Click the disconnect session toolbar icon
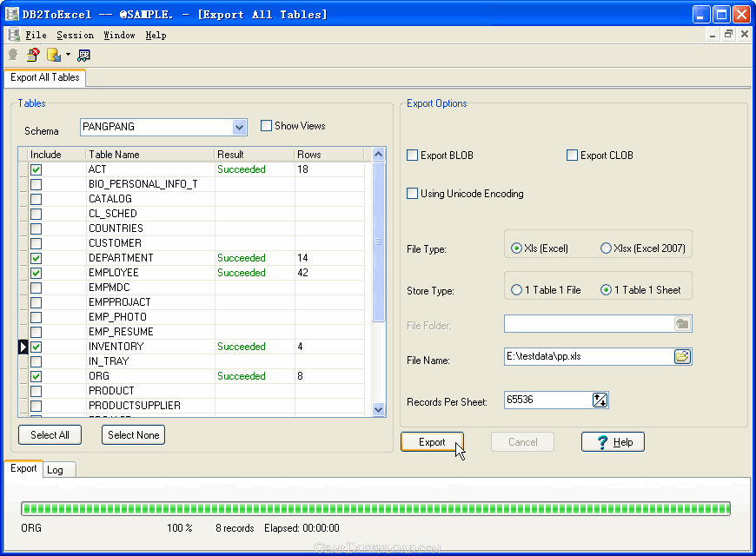The image size is (756, 556). 33,55
